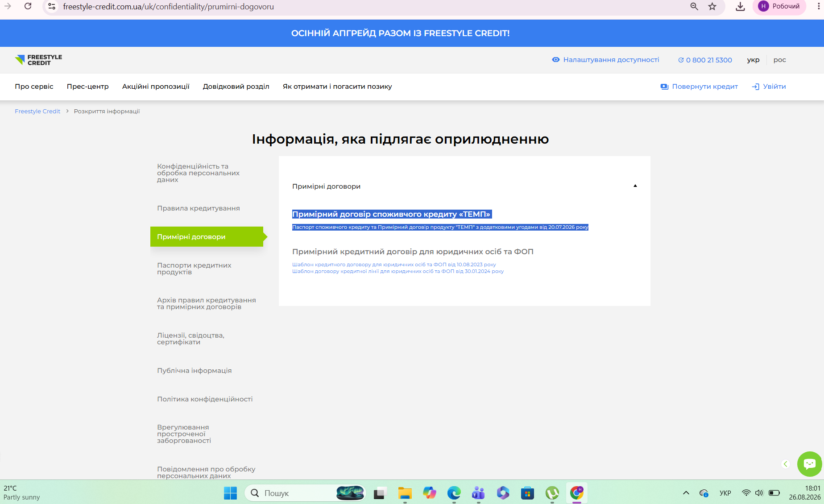Open Microsoft Store from taskbar
Screen dimensions: 824x504
pyautogui.click(x=527, y=493)
